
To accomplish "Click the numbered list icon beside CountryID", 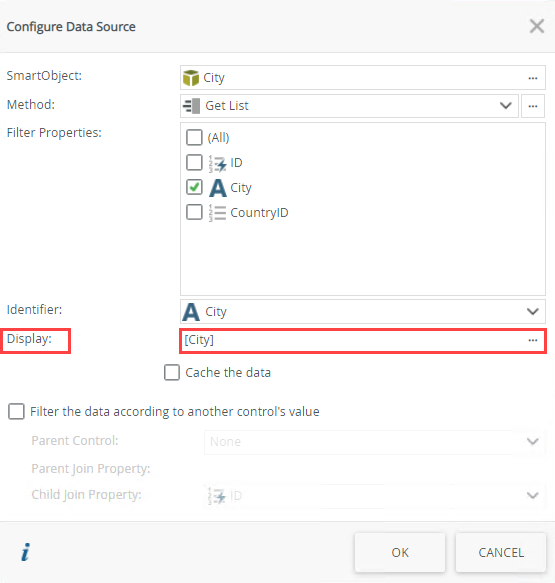I will pyautogui.click(x=217, y=213).
